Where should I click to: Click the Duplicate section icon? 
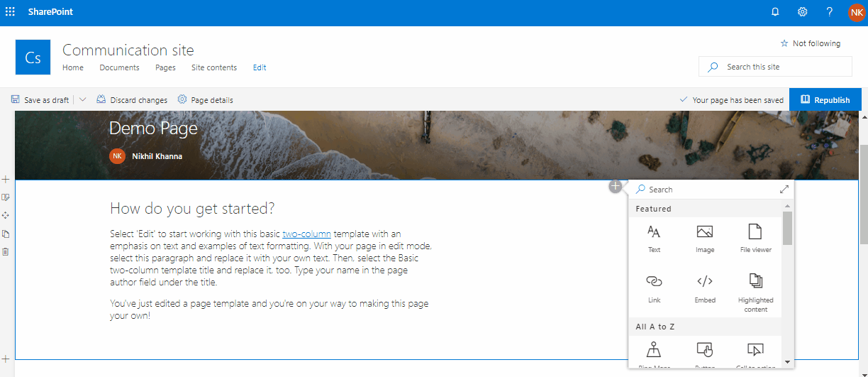6,234
